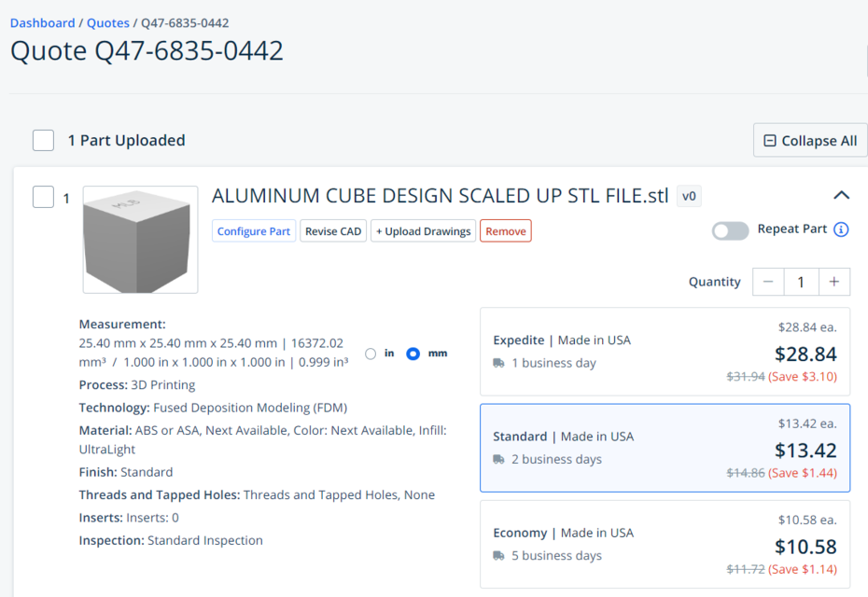
Task: Click the truck icon beside 2 business days
Action: [498, 460]
